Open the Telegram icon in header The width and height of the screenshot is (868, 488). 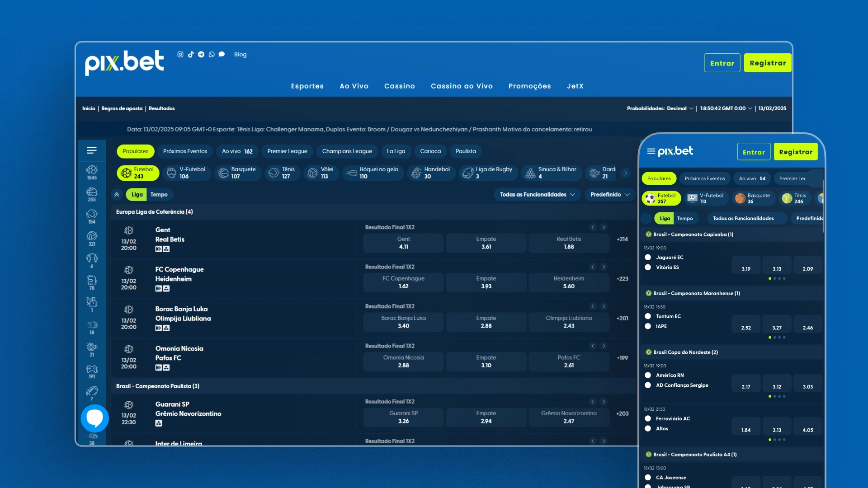coord(201,54)
